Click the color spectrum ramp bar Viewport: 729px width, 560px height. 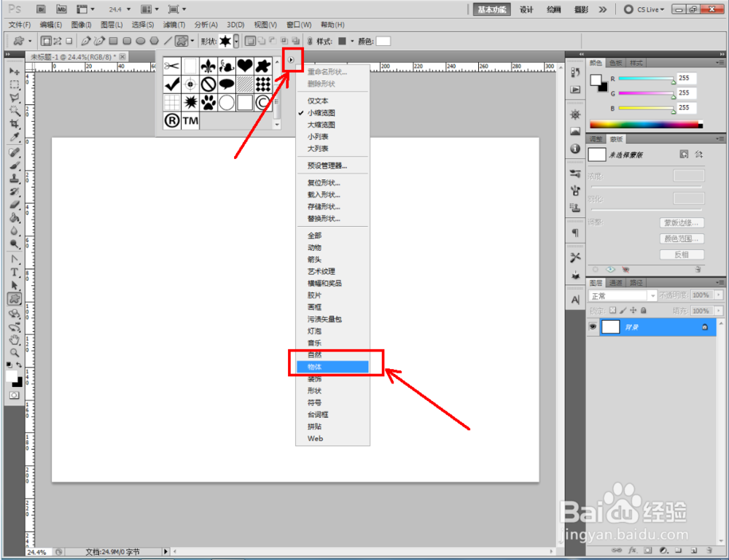(x=646, y=125)
